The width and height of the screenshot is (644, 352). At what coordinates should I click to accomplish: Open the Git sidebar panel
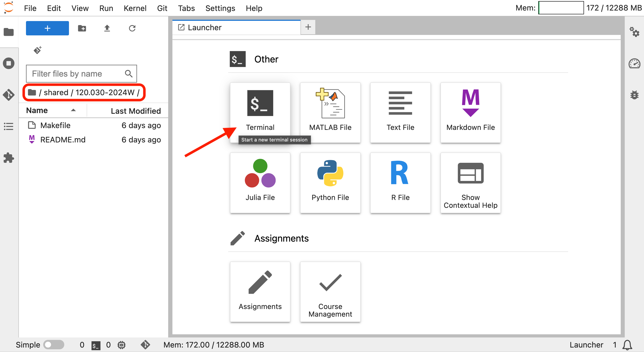coord(9,95)
